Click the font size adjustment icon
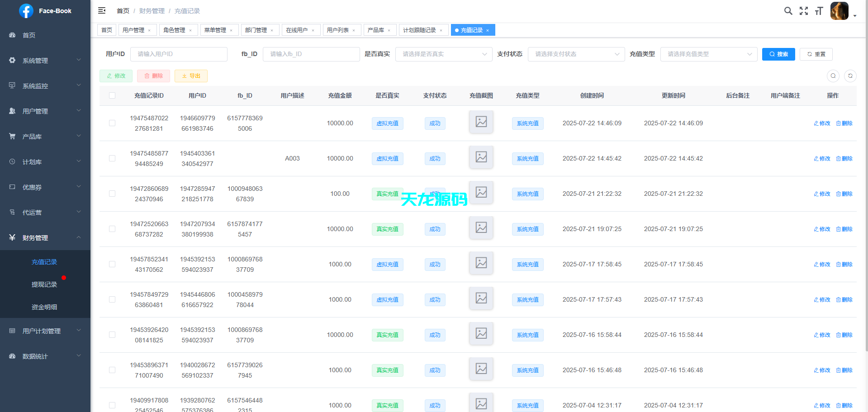The height and width of the screenshot is (412, 868). [819, 10]
